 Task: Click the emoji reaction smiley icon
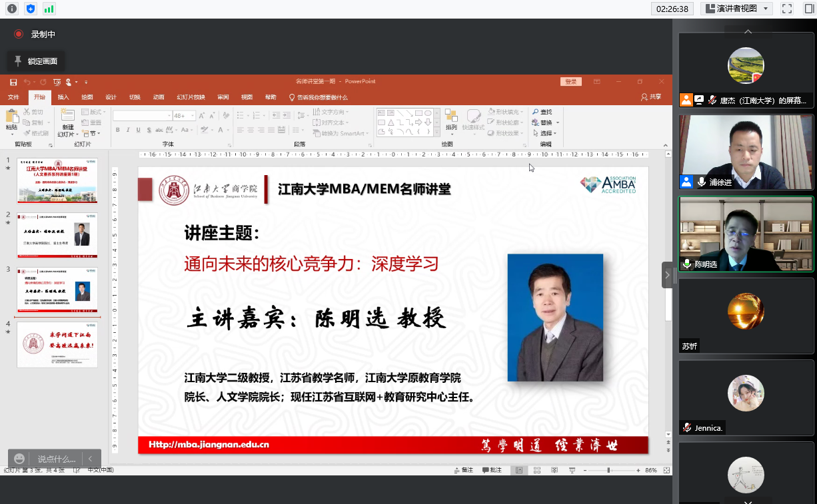click(x=19, y=459)
